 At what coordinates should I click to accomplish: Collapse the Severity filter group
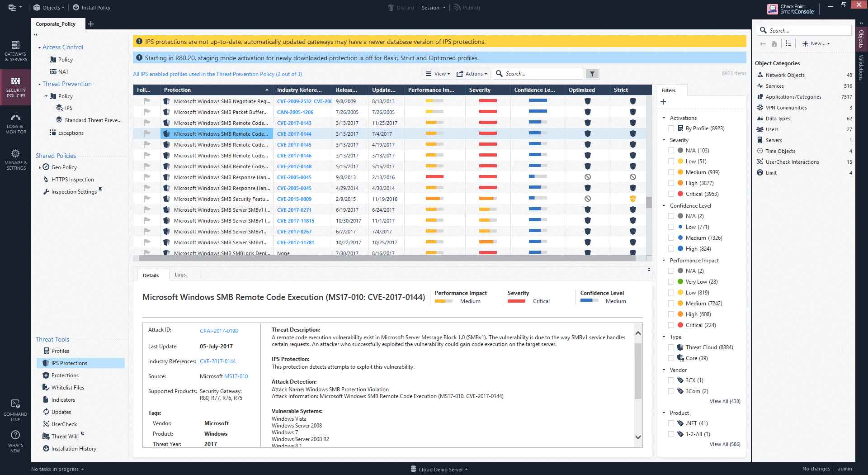pyautogui.click(x=664, y=140)
